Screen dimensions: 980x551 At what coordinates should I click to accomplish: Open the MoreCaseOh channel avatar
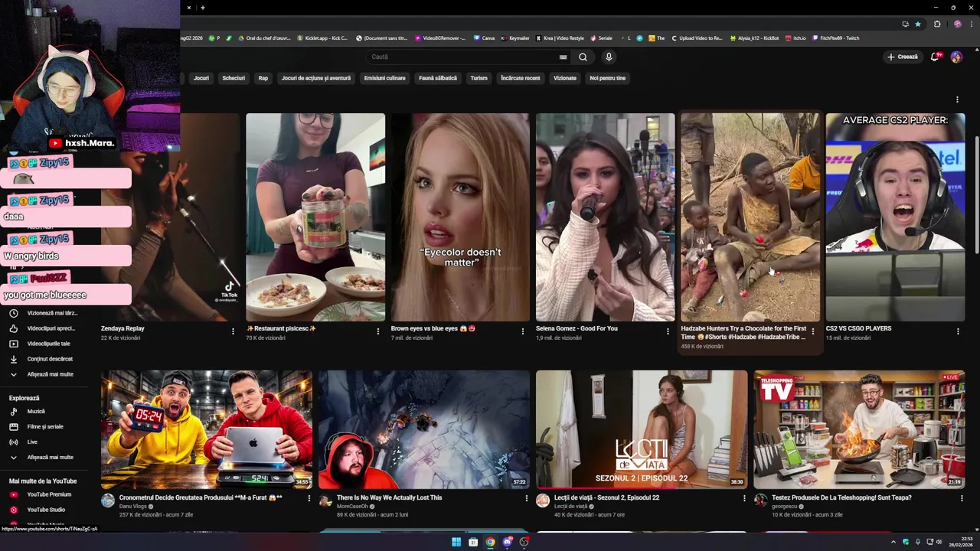click(x=325, y=500)
